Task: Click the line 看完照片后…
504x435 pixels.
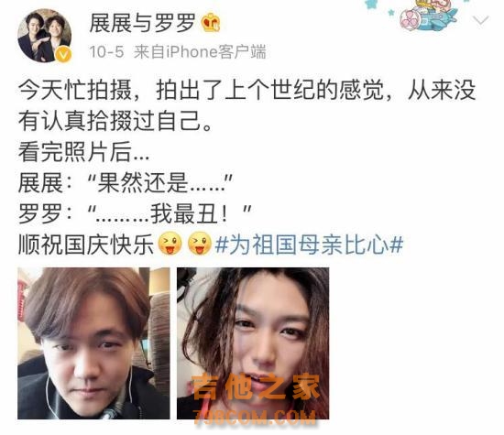Action: (x=84, y=152)
